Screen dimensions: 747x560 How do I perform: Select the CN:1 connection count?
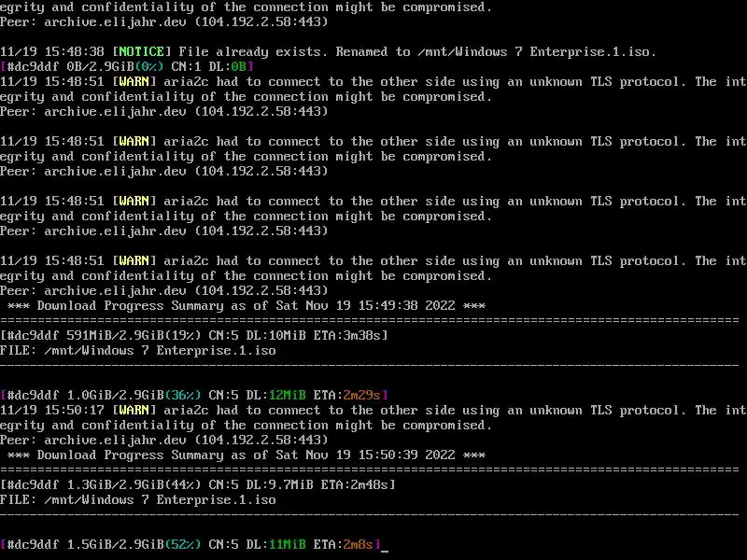186,66
